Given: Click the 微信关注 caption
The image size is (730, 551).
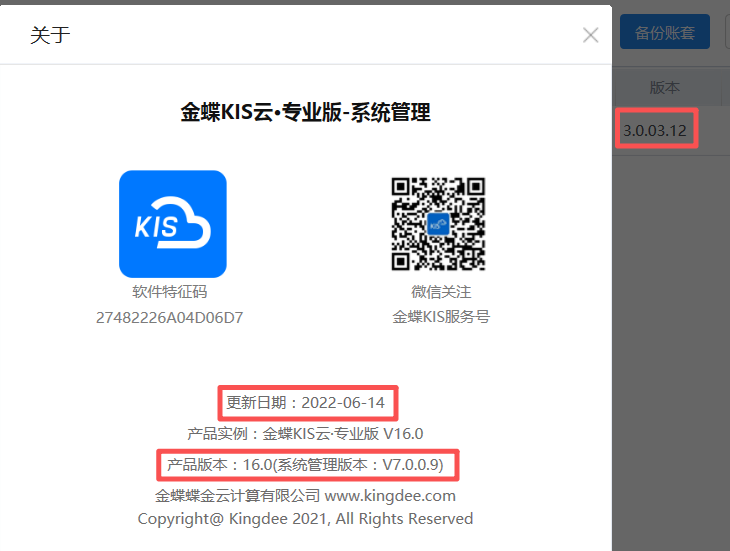Looking at the screenshot, I should click(441, 292).
